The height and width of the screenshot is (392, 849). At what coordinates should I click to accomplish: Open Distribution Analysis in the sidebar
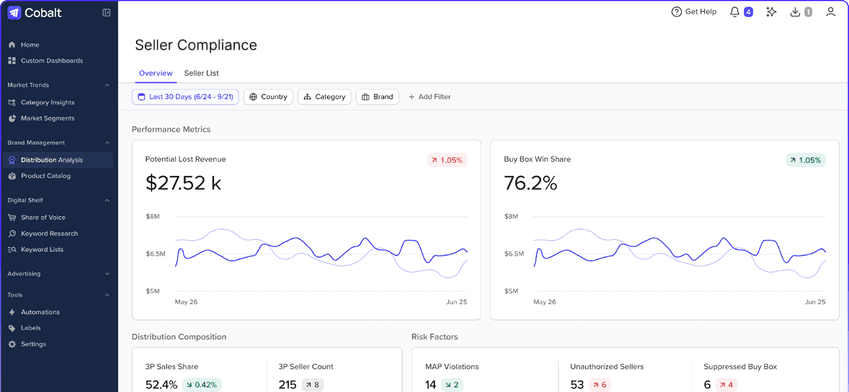(x=59, y=160)
